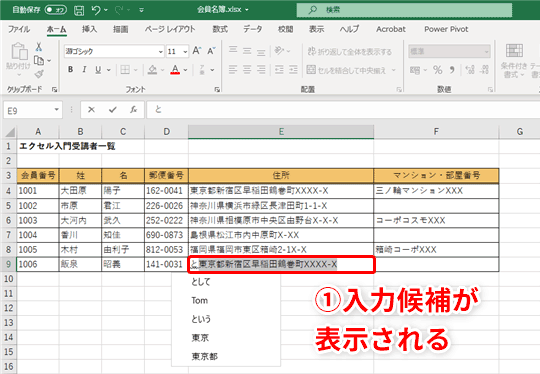Choose suggestion 東京都 from candidate list

pyautogui.click(x=205, y=356)
